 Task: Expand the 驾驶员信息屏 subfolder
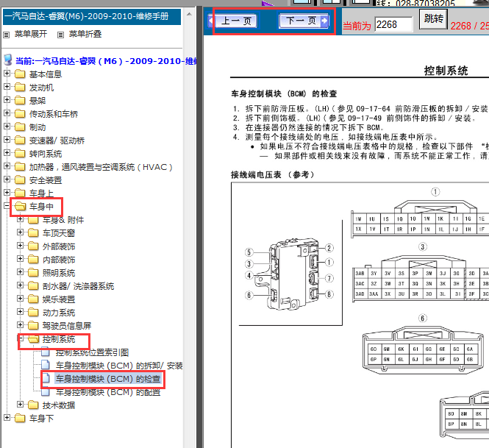21,325
